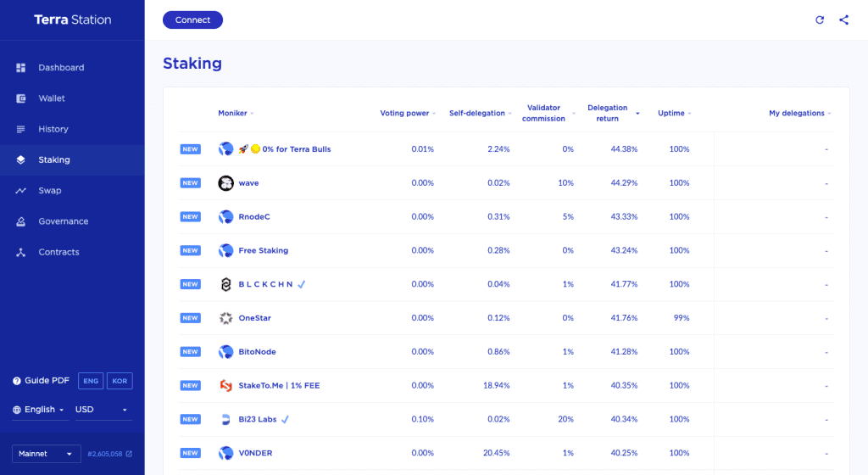The image size is (868, 475).
Task: Click the 18.94% self-delegation value
Action: pos(497,385)
